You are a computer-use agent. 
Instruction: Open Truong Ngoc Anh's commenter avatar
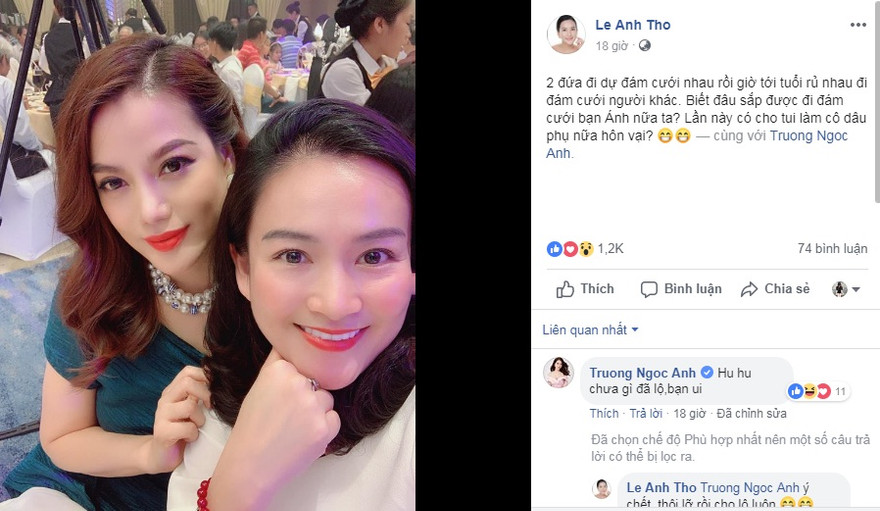(x=558, y=372)
